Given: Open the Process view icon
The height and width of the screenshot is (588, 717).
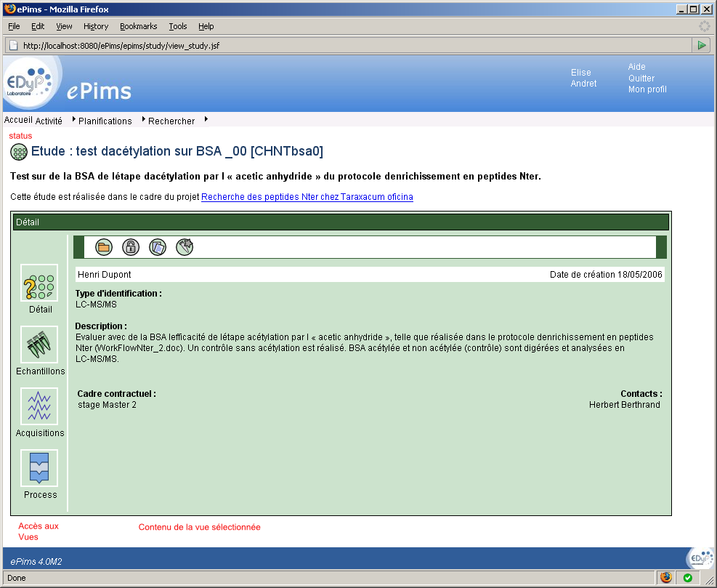Looking at the screenshot, I should [39, 468].
